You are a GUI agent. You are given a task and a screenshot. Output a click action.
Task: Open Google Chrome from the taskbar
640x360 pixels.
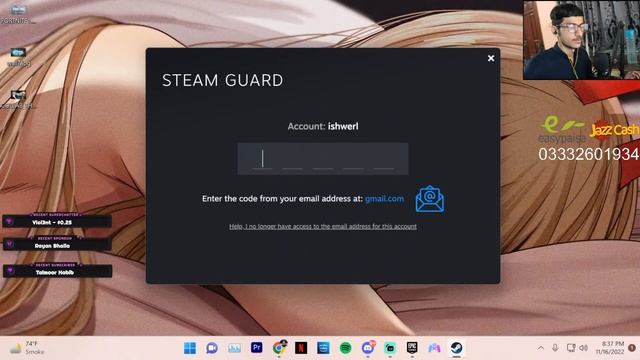(x=279, y=348)
